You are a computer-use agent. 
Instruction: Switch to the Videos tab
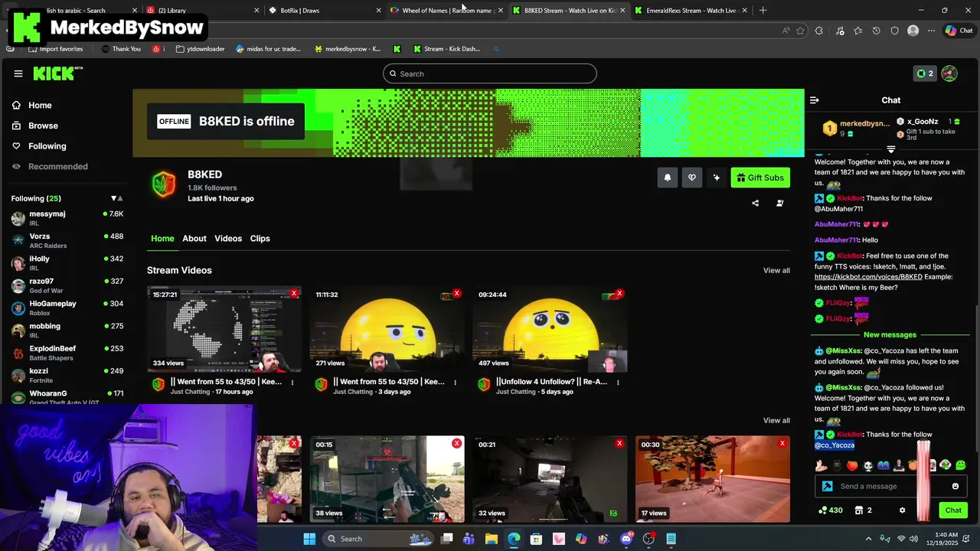pyautogui.click(x=228, y=238)
